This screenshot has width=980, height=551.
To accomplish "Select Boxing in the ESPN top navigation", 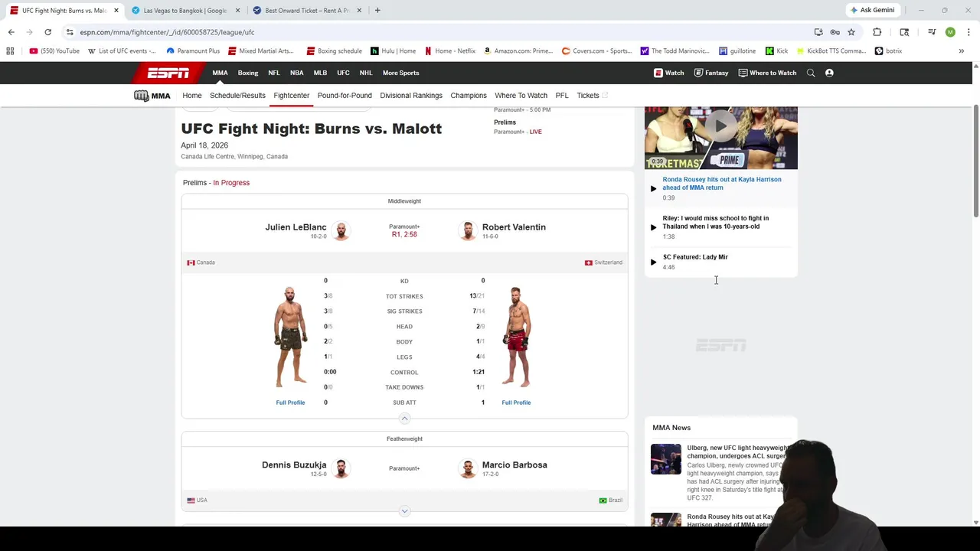I will click(248, 73).
